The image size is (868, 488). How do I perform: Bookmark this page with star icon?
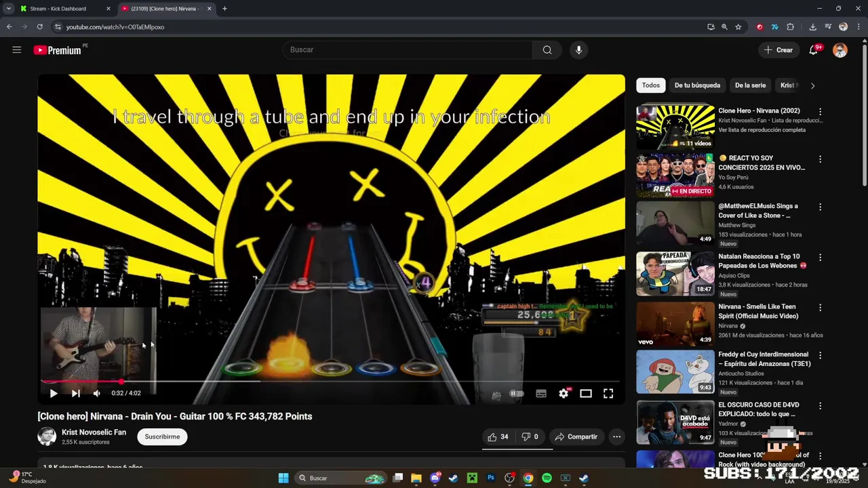pos(738,27)
